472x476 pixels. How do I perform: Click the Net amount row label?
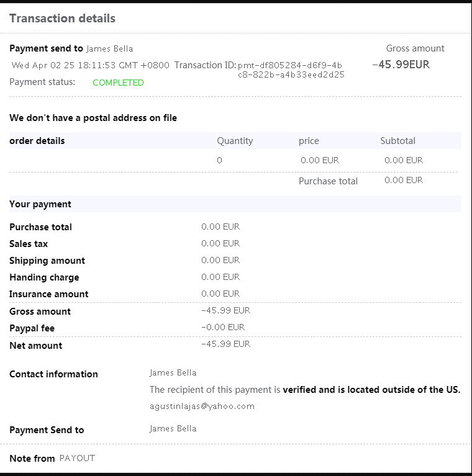click(36, 346)
